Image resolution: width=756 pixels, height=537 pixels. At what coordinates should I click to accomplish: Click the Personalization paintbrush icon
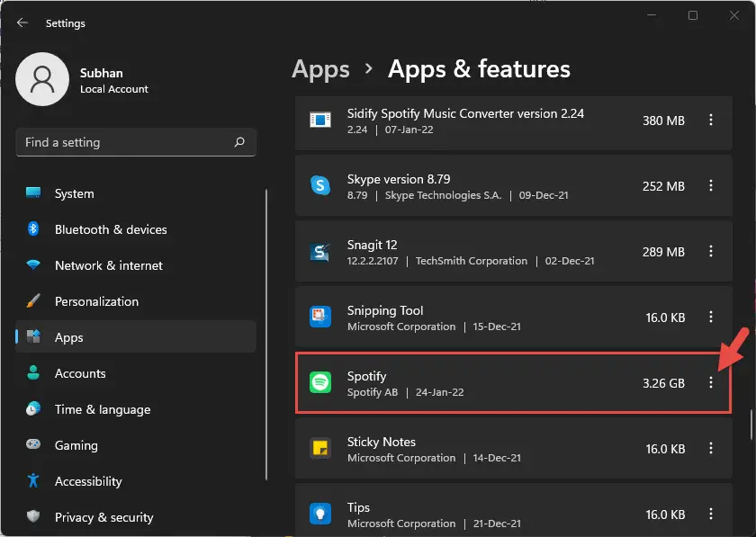33,300
